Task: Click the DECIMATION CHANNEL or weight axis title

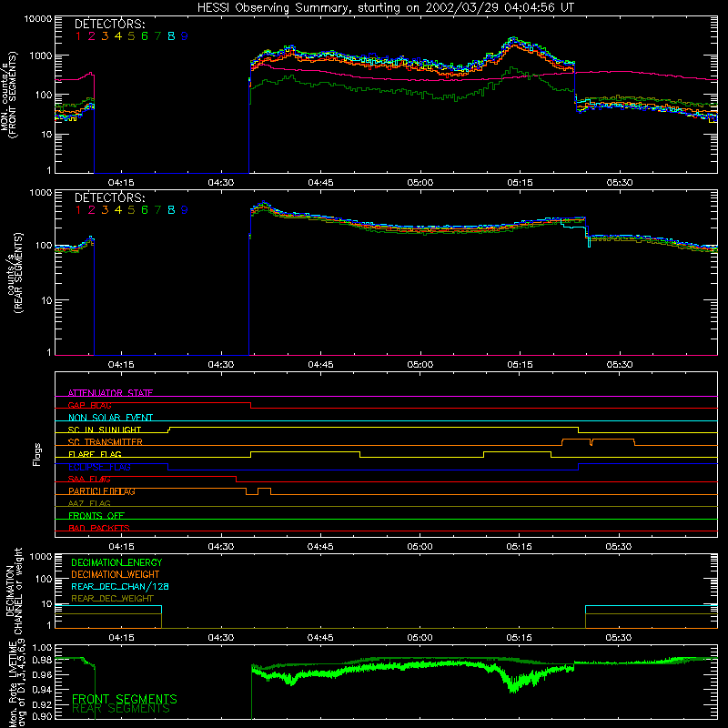Action: coord(14,591)
